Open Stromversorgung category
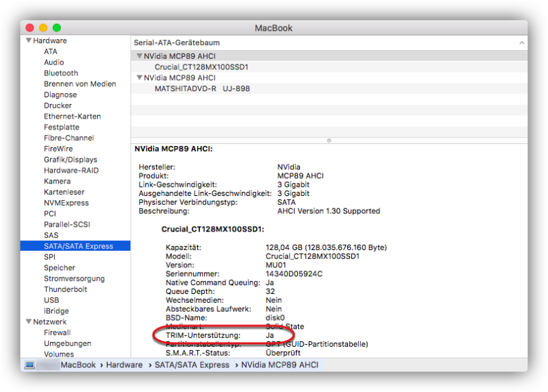548x392 pixels. pos(74,279)
